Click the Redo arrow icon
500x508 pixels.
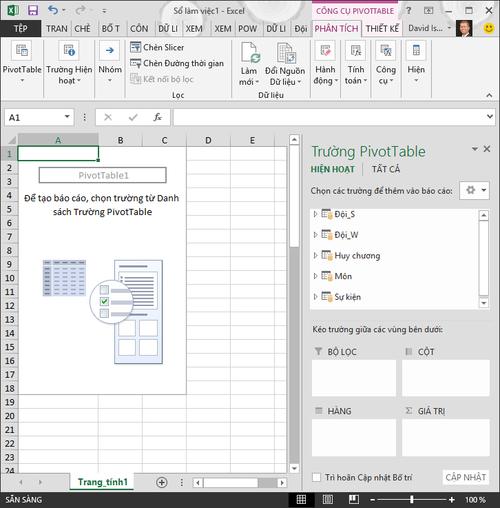click(x=80, y=10)
